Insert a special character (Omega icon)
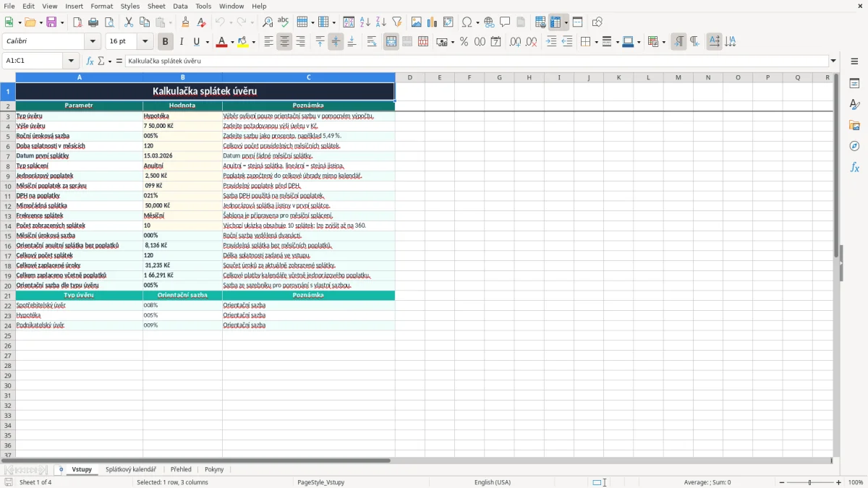868x488 pixels. click(x=467, y=22)
